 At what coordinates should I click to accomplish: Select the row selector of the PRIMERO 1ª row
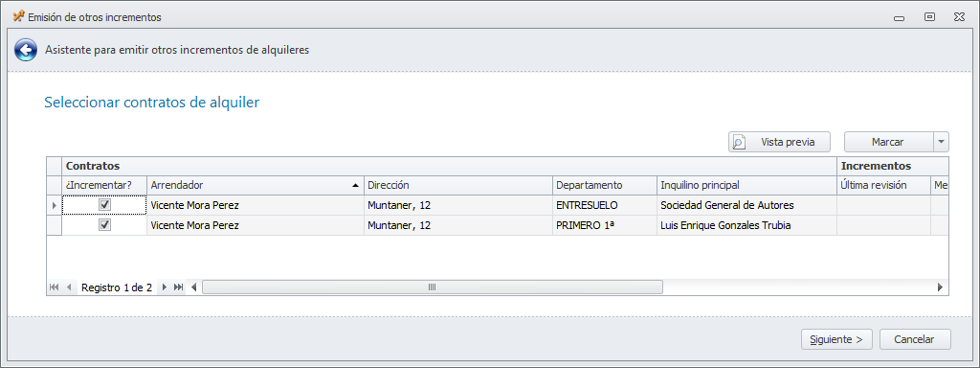click(54, 225)
